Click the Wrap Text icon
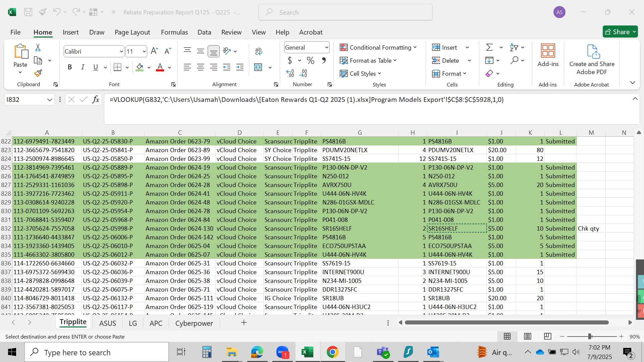The height and width of the screenshot is (362, 644). coord(259,51)
